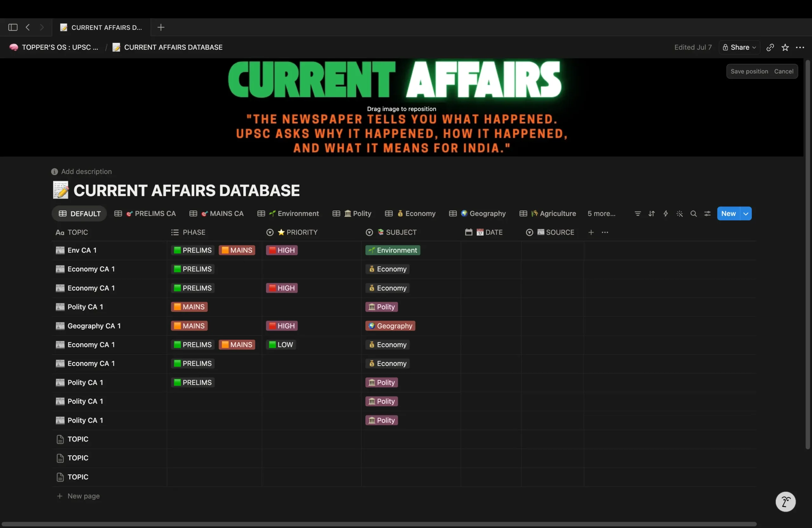Open the column header three-dot options
Screen dimensions: 812x528
tap(605, 232)
